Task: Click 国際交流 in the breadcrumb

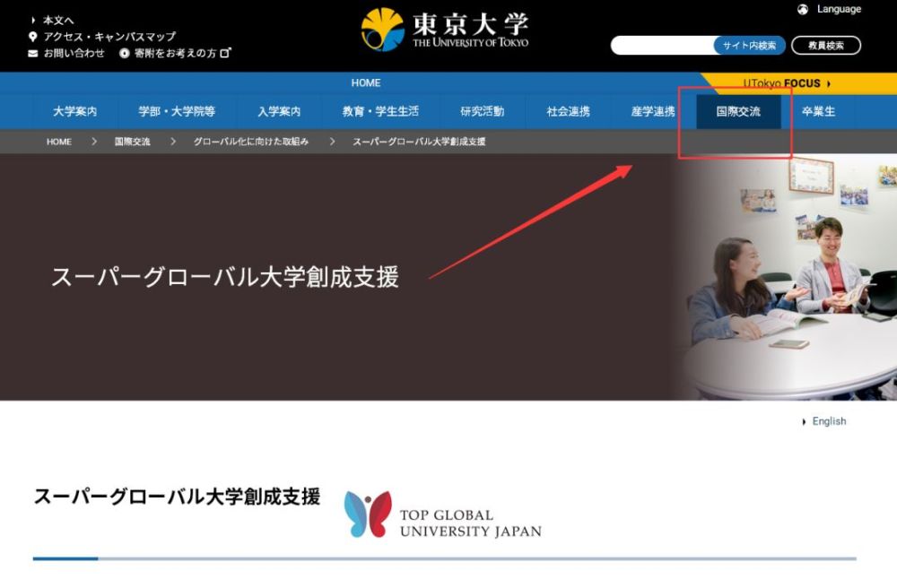Action: (x=132, y=142)
